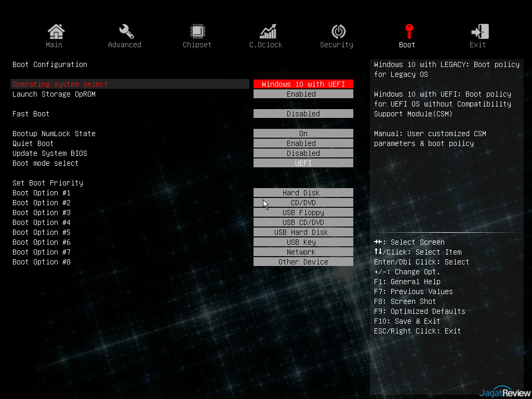Select the red Boot key icon
Image resolution: width=532 pixels, height=399 pixels.
coord(409,32)
